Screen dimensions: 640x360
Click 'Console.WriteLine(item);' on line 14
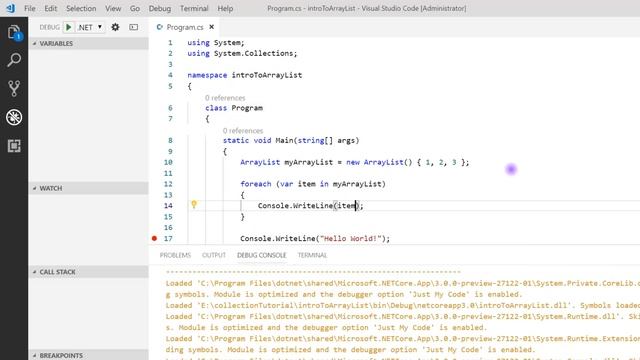(x=311, y=206)
